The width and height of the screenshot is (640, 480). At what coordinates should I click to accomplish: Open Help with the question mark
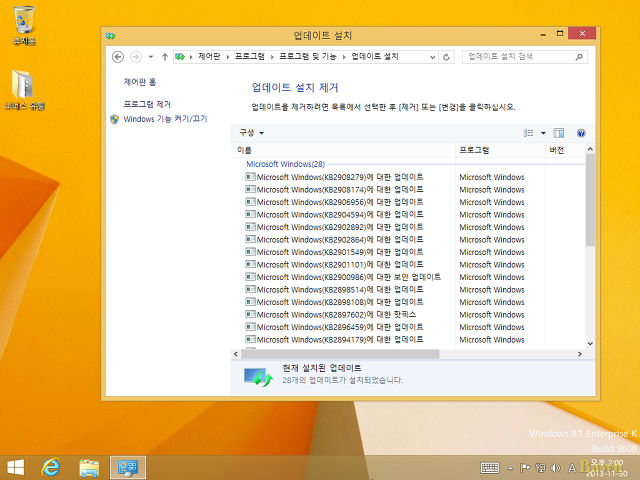(x=581, y=133)
